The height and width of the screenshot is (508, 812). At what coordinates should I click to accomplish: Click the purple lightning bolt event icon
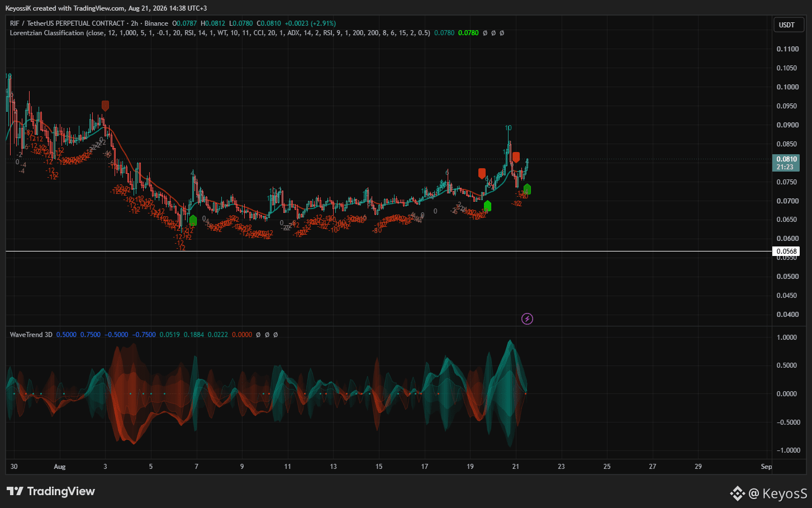(x=527, y=319)
